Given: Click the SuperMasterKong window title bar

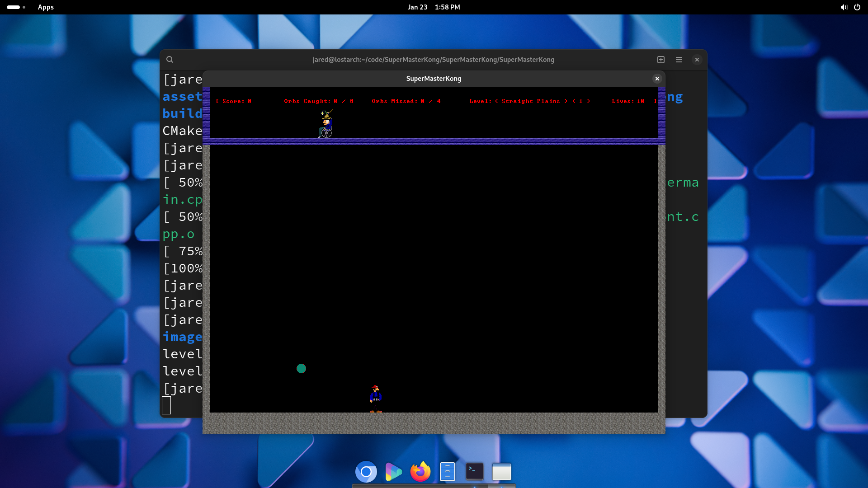Looking at the screenshot, I should tap(434, 79).
